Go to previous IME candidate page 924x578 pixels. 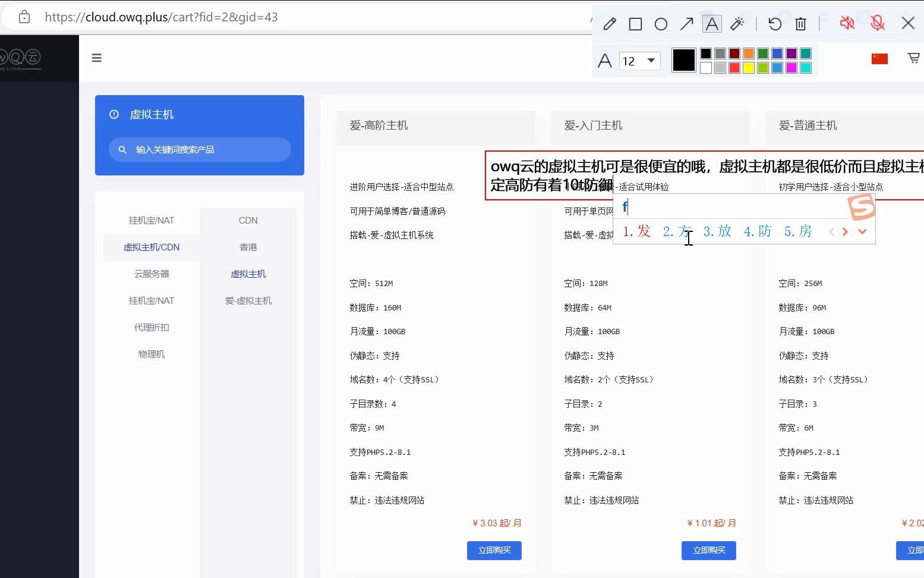[832, 231]
